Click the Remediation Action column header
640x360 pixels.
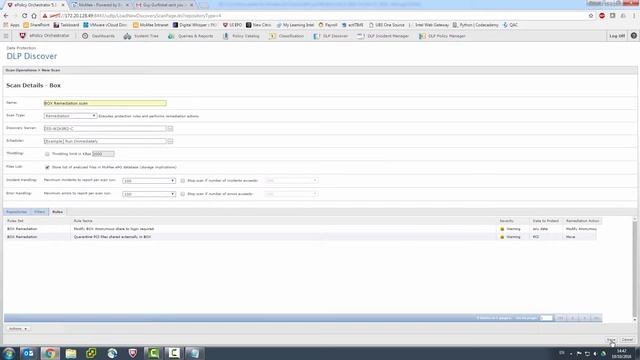click(582, 221)
